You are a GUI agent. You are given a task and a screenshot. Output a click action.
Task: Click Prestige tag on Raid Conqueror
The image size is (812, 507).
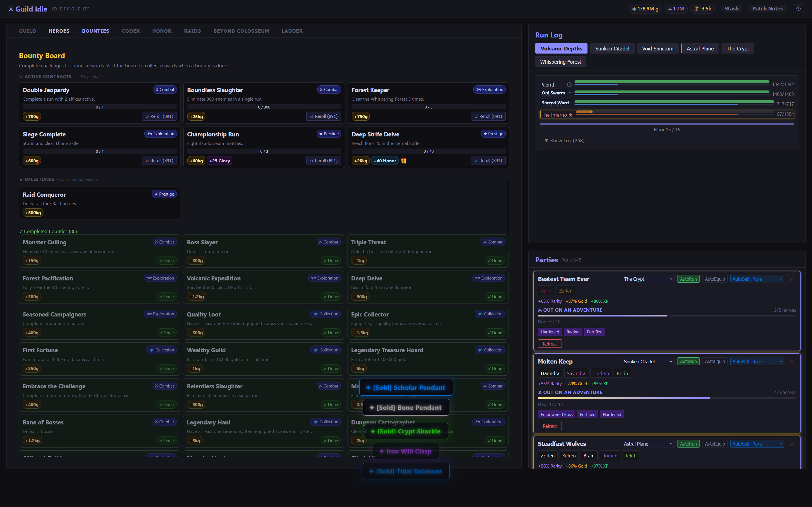164,194
